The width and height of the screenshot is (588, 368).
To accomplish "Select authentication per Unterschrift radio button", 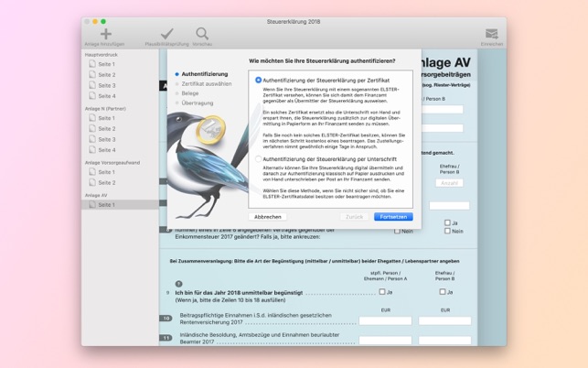I will (258, 159).
